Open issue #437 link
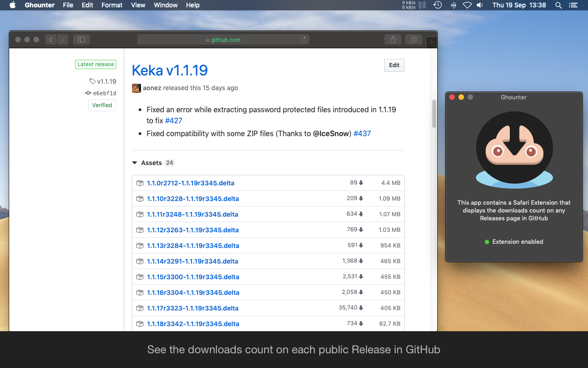This screenshot has height=368, width=588. point(362,133)
